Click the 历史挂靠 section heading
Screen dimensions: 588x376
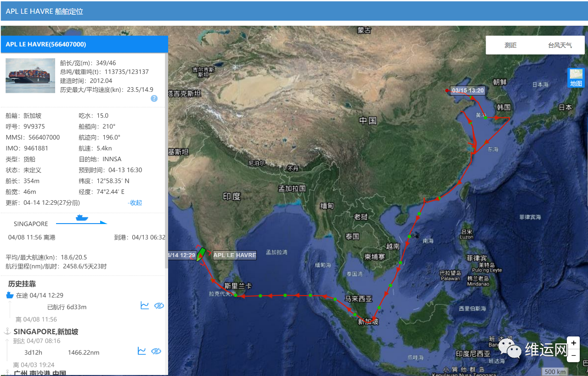(22, 284)
